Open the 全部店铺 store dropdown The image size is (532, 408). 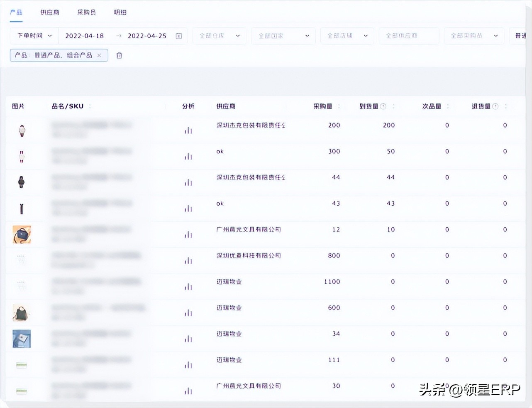click(347, 36)
